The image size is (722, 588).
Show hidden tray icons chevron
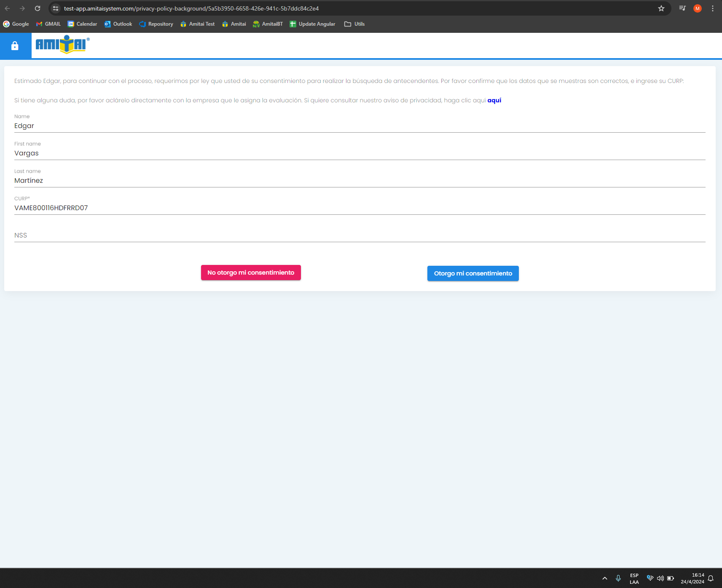click(x=604, y=578)
